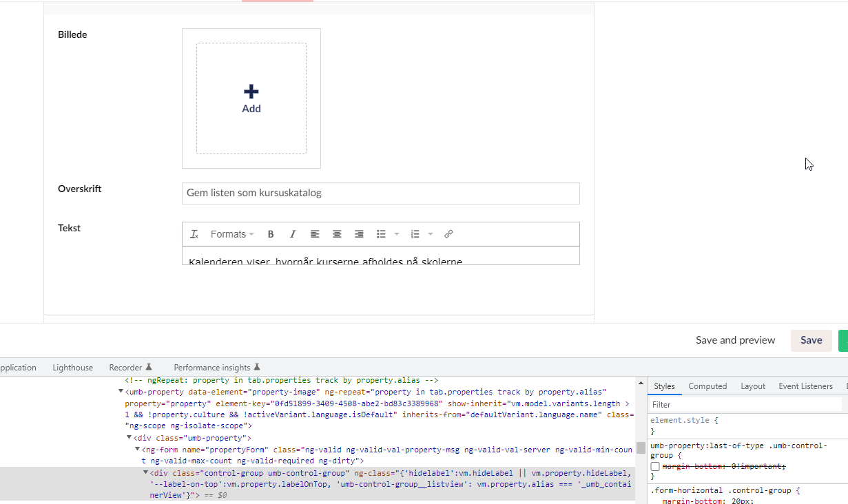Insert a numbered list in the editor
The width and height of the screenshot is (848, 504).
[x=413, y=233]
